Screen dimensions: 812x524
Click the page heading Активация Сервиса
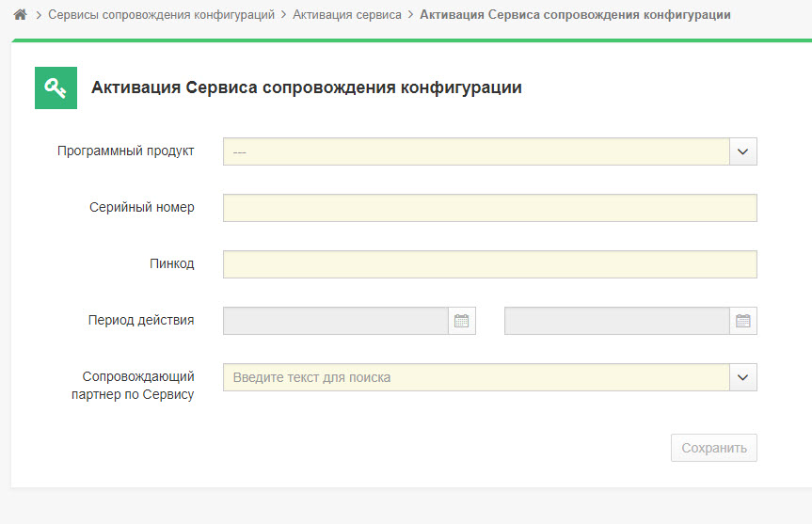[x=307, y=87]
